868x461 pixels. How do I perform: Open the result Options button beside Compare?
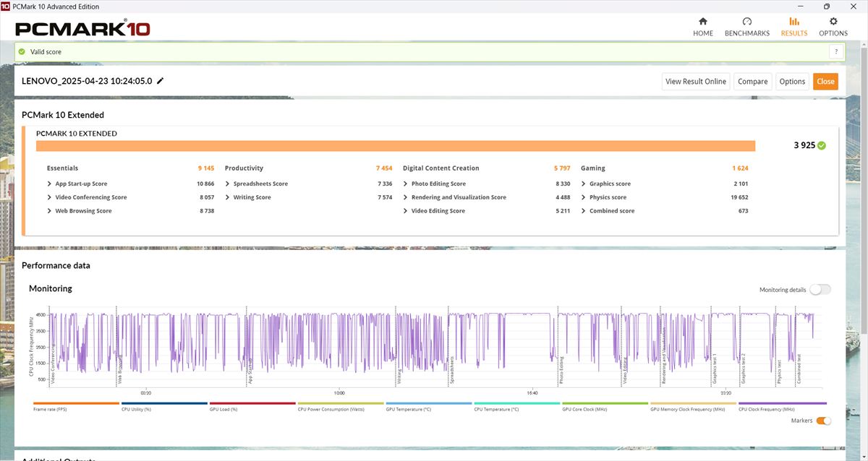tap(793, 82)
